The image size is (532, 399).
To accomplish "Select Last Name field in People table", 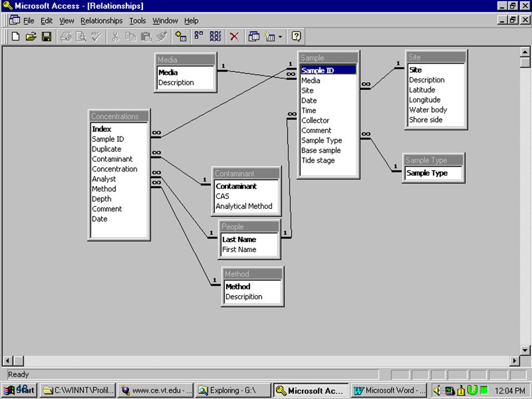I will (249, 239).
